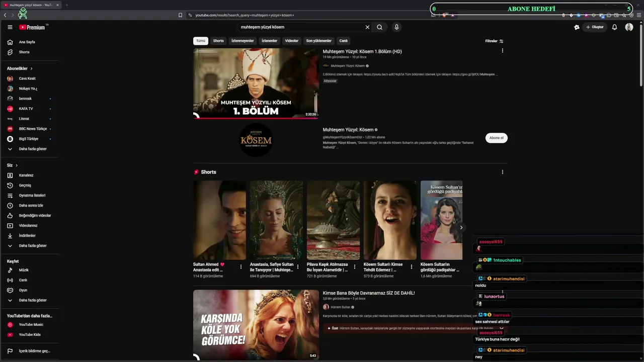The image size is (644, 362).
Task: Click the browser address bar URL
Action: coord(245,15)
